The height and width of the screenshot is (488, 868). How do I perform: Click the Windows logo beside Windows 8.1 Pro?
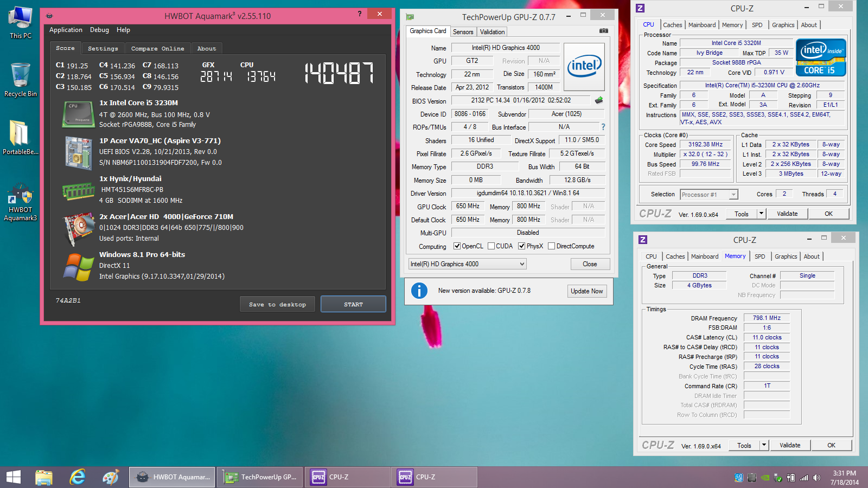78,267
